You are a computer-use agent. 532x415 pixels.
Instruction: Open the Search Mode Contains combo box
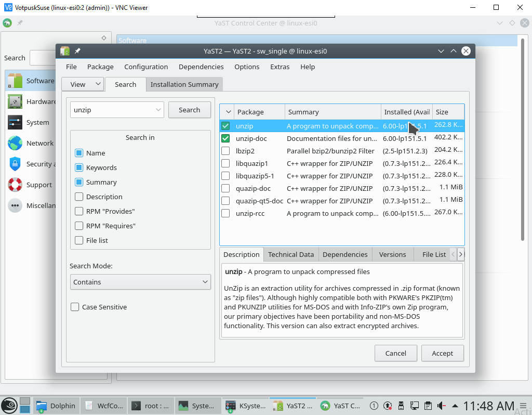[x=140, y=282]
